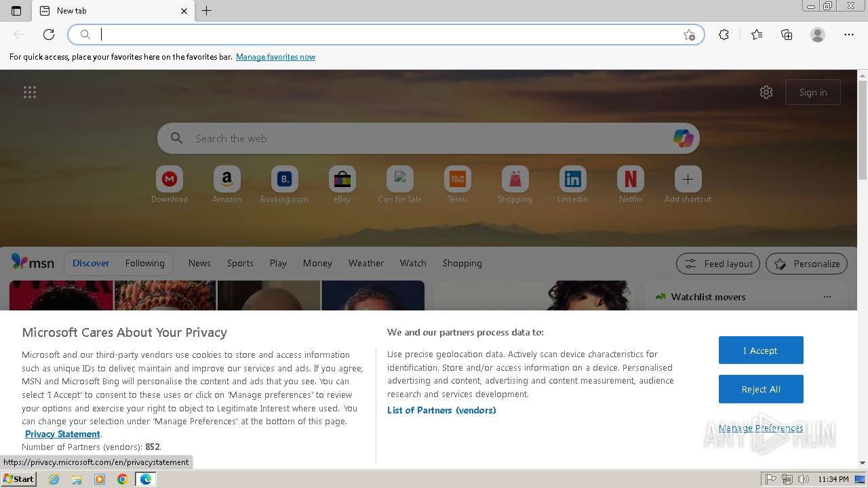Open the Netflix shortcut tile
Viewport: 868px width, 488px height.
click(631, 184)
